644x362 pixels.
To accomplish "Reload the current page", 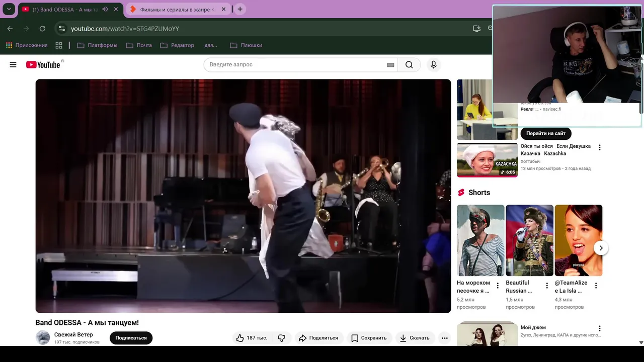I will pos(42,29).
